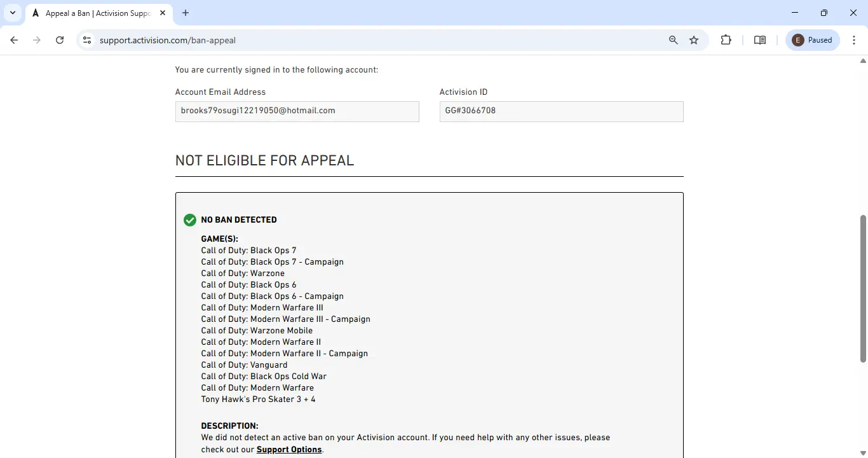The image size is (868, 458).
Task: Click 'Call of Duty: Vanguard' line
Action: [x=245, y=365]
